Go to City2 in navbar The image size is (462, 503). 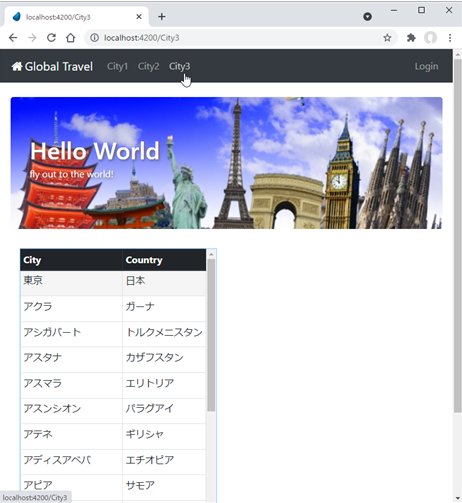[x=148, y=66]
